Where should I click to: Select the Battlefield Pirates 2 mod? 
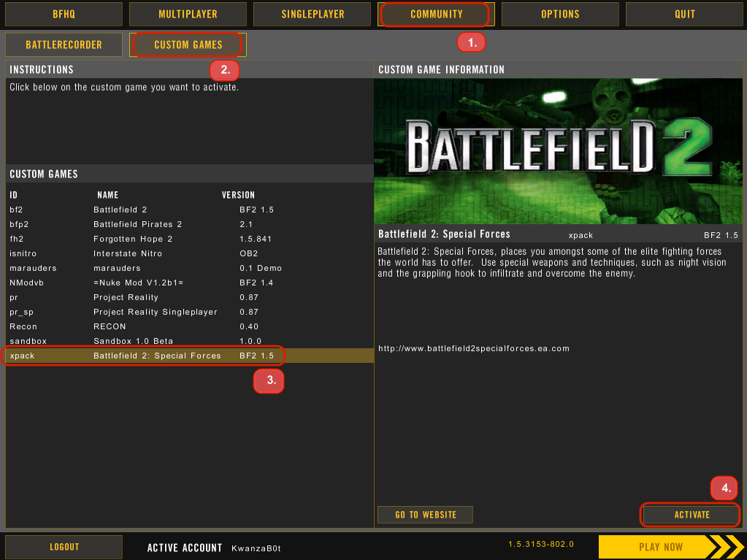(x=190, y=224)
